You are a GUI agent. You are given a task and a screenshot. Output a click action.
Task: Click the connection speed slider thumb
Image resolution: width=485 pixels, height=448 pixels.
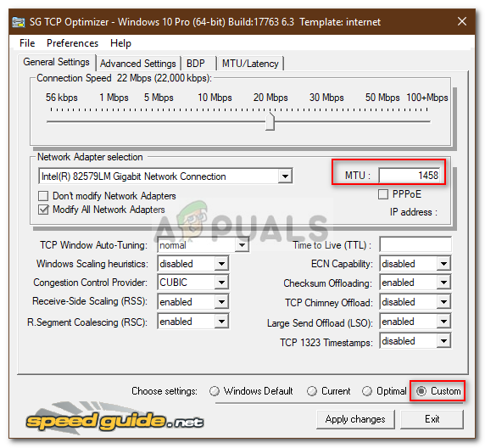270,121
